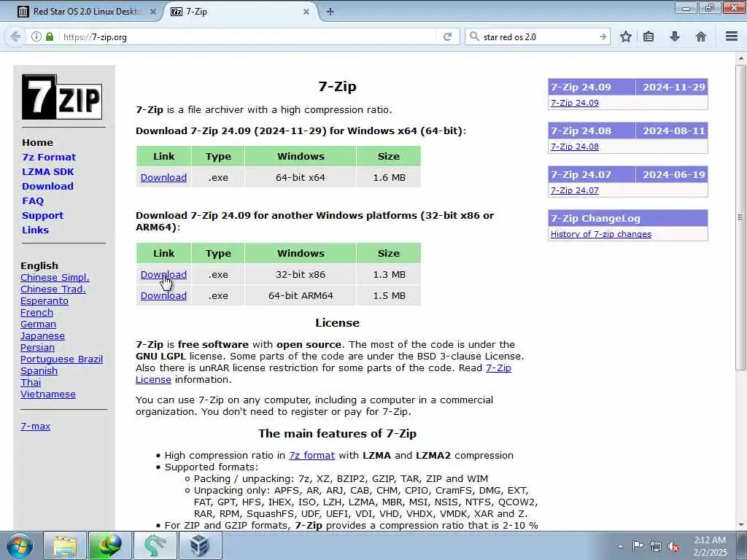The width and height of the screenshot is (747, 560).
Task: Switch language to Chinese Simpl.
Action: tap(55, 278)
